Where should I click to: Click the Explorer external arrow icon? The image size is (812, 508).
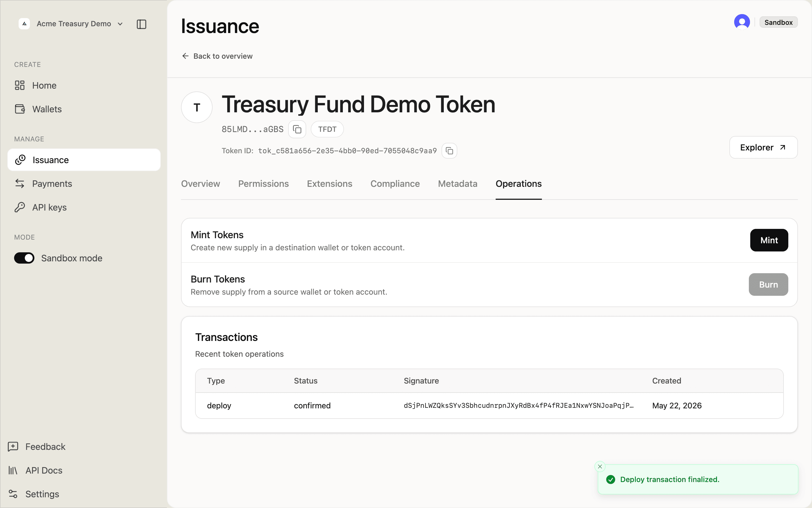(x=782, y=147)
